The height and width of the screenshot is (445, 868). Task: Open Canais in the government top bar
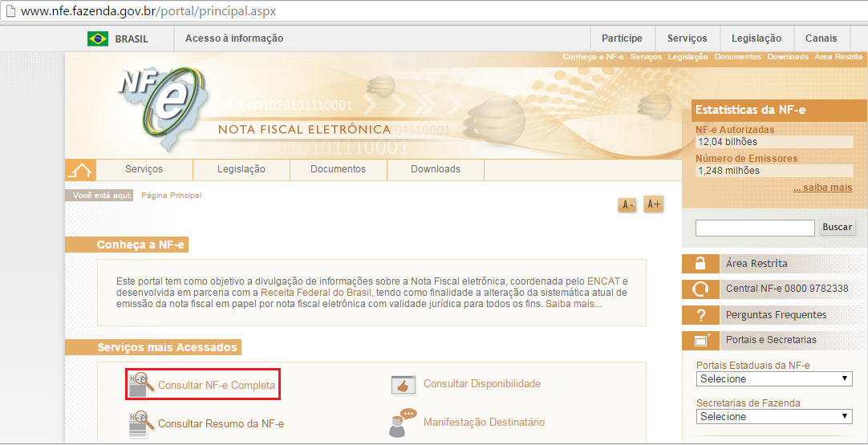tap(821, 38)
